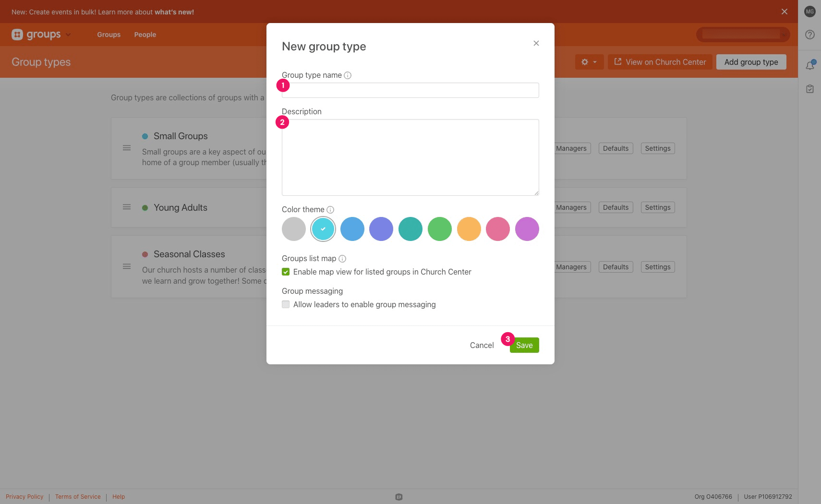Open Defaults for Young Adults
This screenshot has width=821, height=504.
tap(616, 207)
